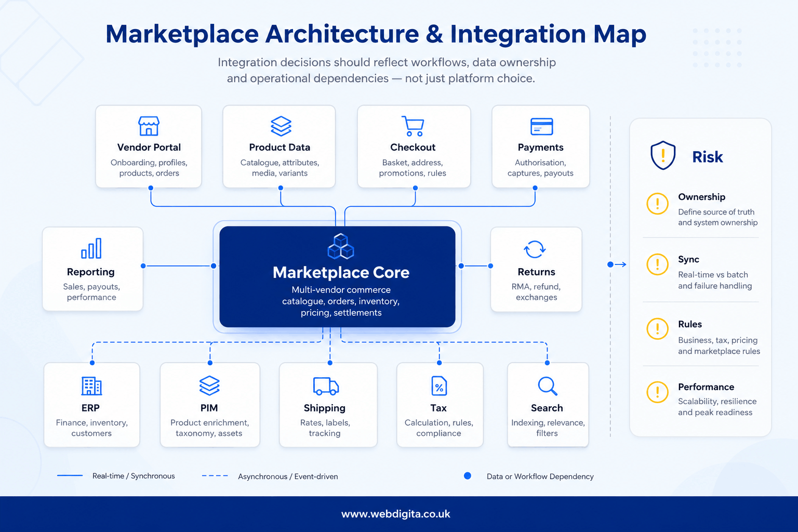Select the Search heading
The width and height of the screenshot is (798, 532).
coord(547,408)
